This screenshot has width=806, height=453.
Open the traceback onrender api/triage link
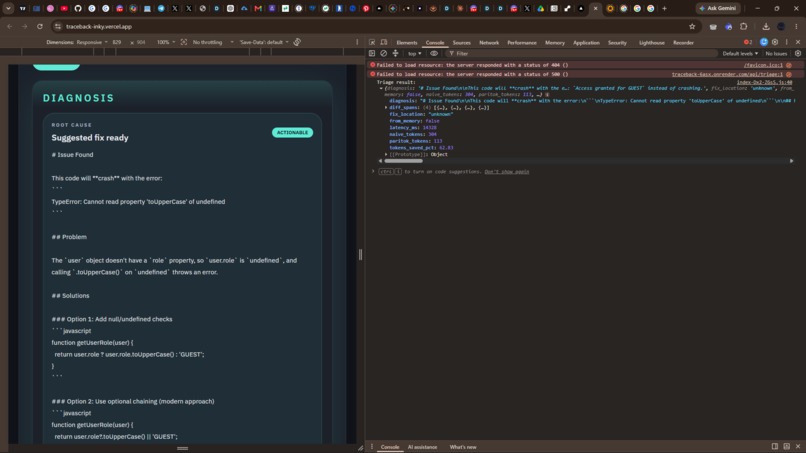tap(727, 75)
